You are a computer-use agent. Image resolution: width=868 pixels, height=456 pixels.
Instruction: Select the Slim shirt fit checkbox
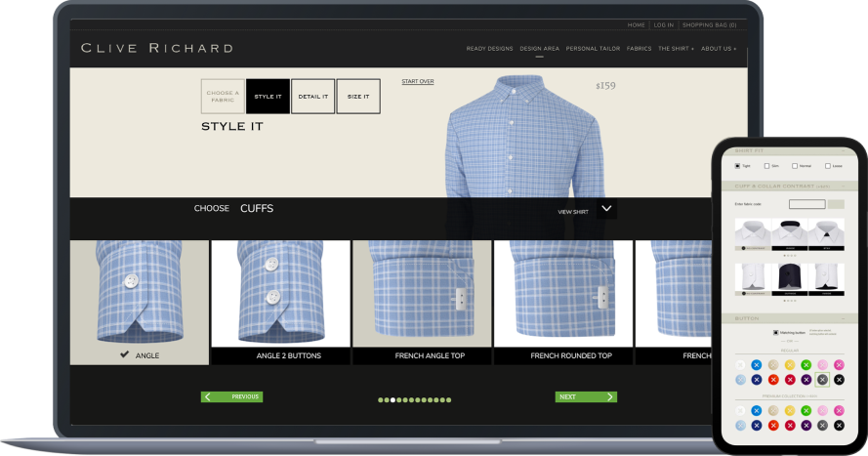(766, 166)
